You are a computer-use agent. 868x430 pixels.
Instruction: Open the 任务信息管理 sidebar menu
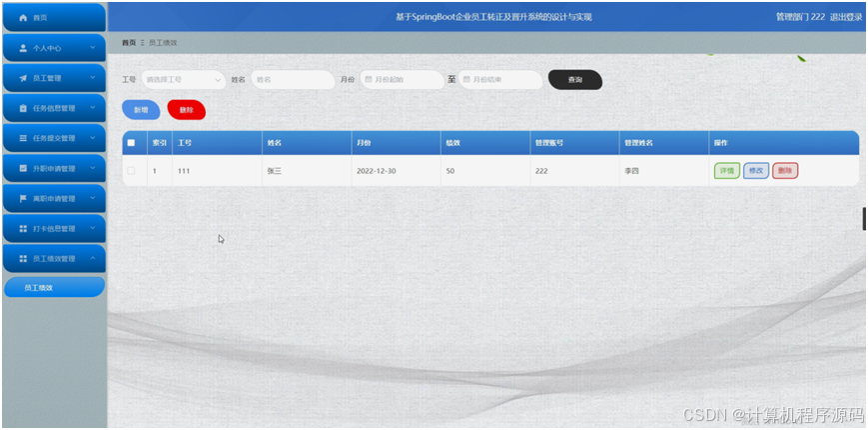54,109
